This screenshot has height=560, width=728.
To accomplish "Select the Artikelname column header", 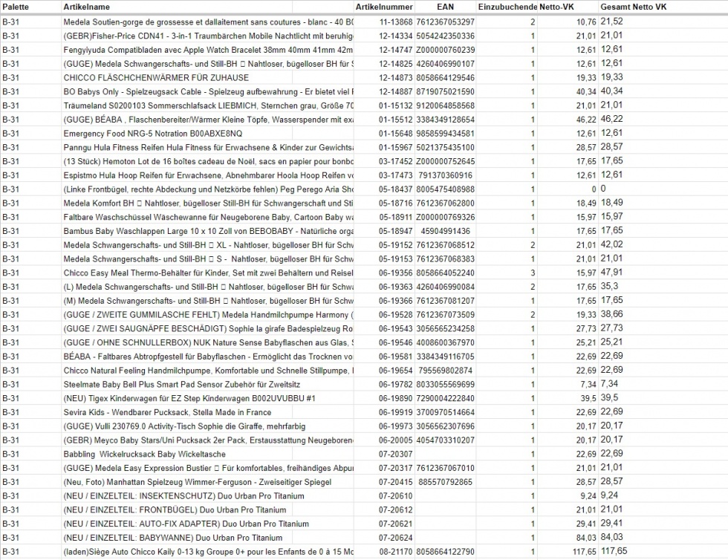I will 87,7.
